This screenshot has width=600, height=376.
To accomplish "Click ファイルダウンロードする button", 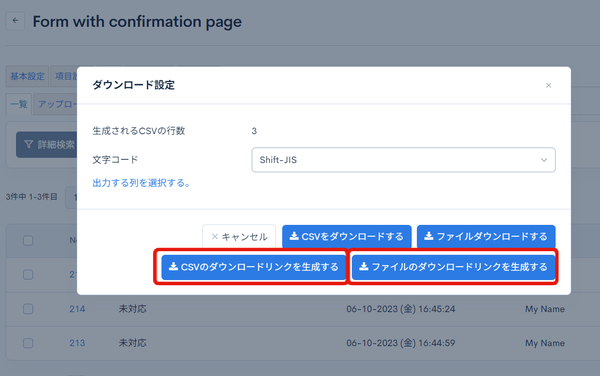I will pos(486,237).
